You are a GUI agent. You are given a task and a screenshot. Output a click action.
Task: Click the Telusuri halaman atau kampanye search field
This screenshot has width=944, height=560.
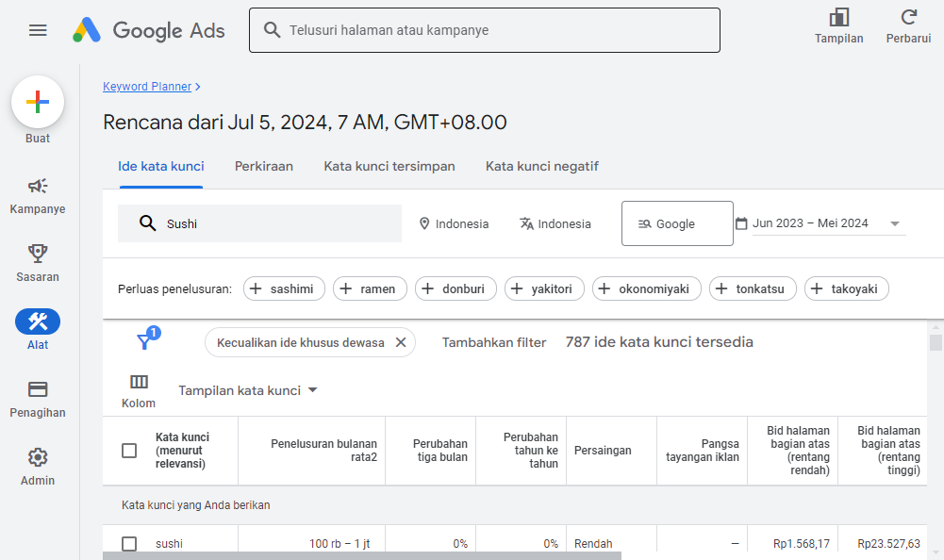[485, 30]
